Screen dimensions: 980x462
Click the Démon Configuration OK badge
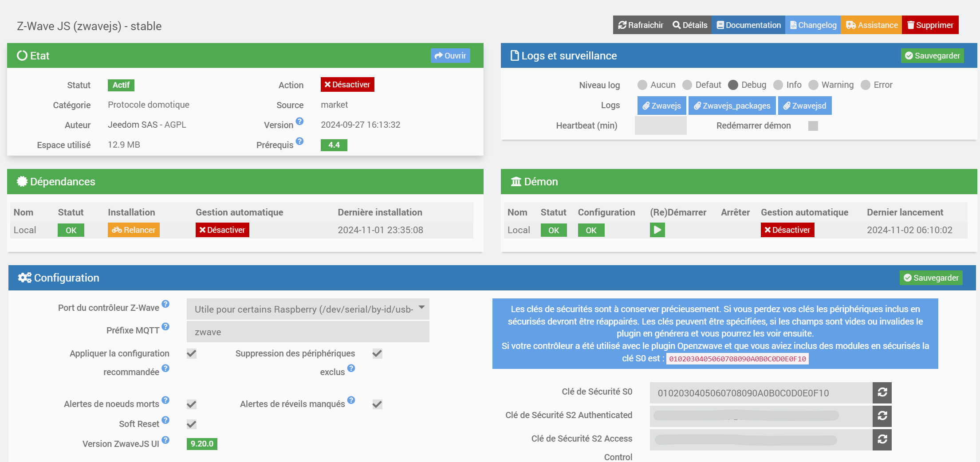point(591,230)
